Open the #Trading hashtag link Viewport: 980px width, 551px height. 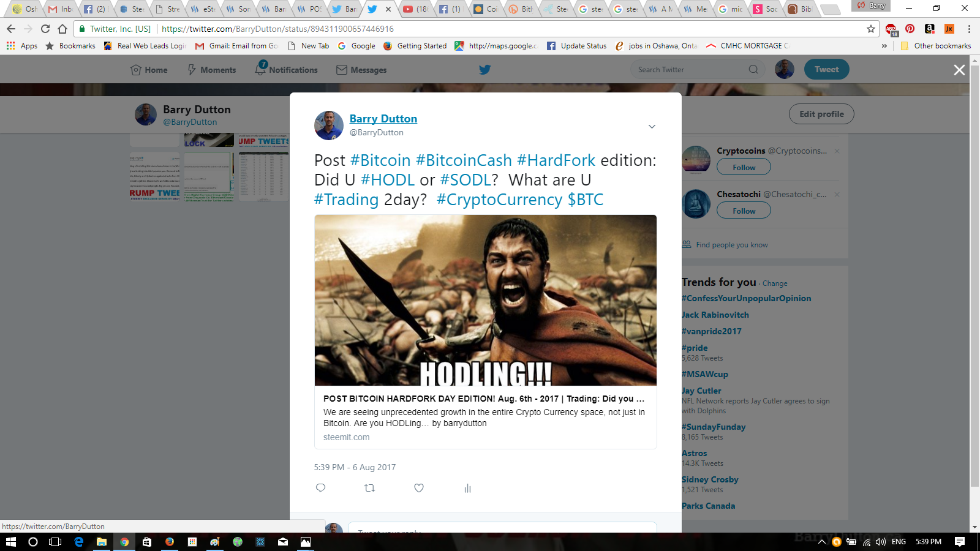click(x=346, y=200)
